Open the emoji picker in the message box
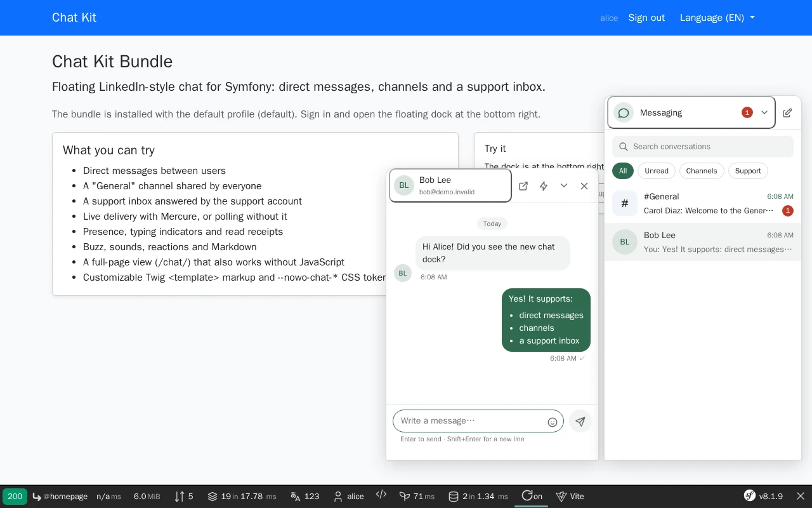 (x=553, y=422)
